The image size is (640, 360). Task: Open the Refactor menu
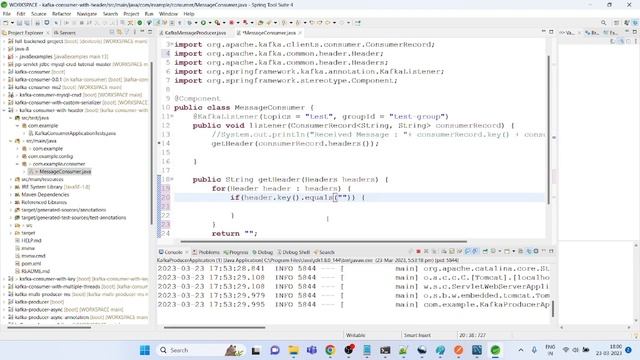61,14
